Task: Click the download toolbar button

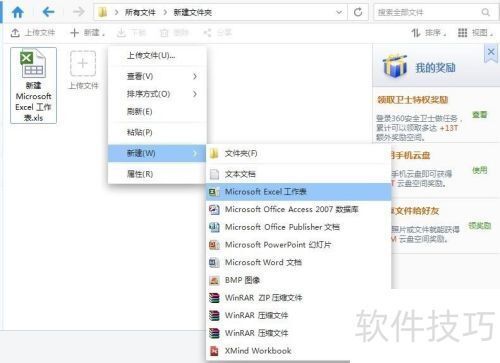Action: click(131, 33)
